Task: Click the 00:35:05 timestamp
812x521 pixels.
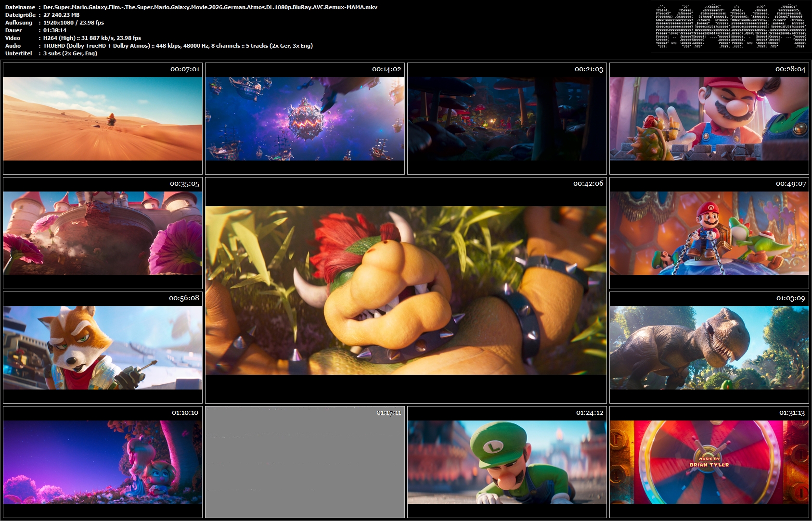Action: click(x=184, y=184)
